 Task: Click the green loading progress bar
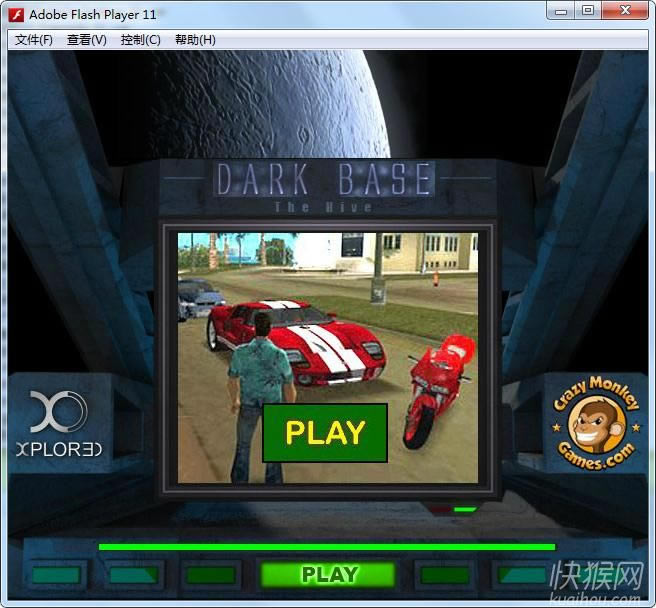tap(326, 547)
